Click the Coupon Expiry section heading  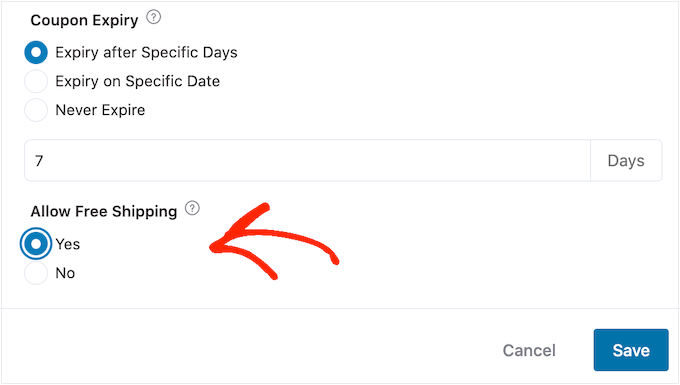click(85, 20)
